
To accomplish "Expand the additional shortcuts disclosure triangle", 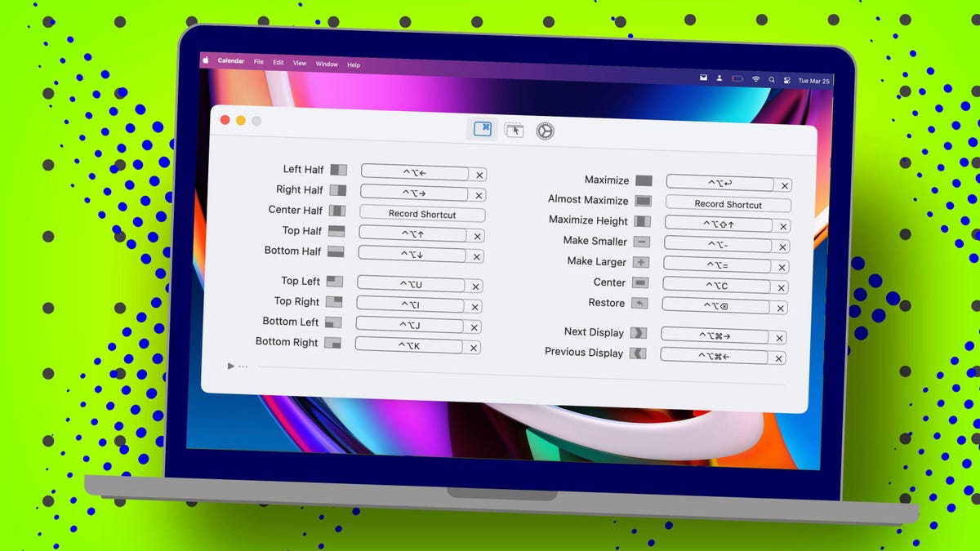I will tap(231, 367).
